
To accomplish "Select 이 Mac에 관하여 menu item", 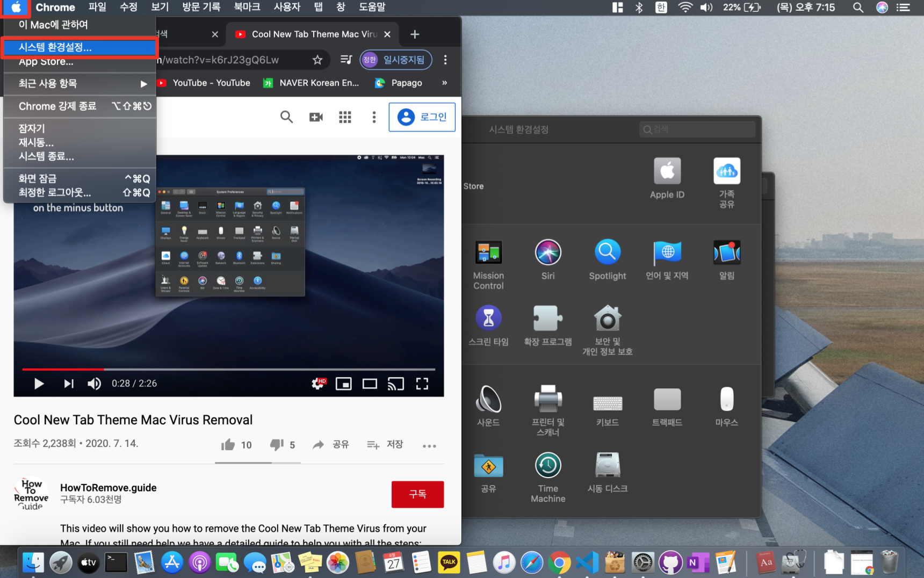I will [x=80, y=25].
